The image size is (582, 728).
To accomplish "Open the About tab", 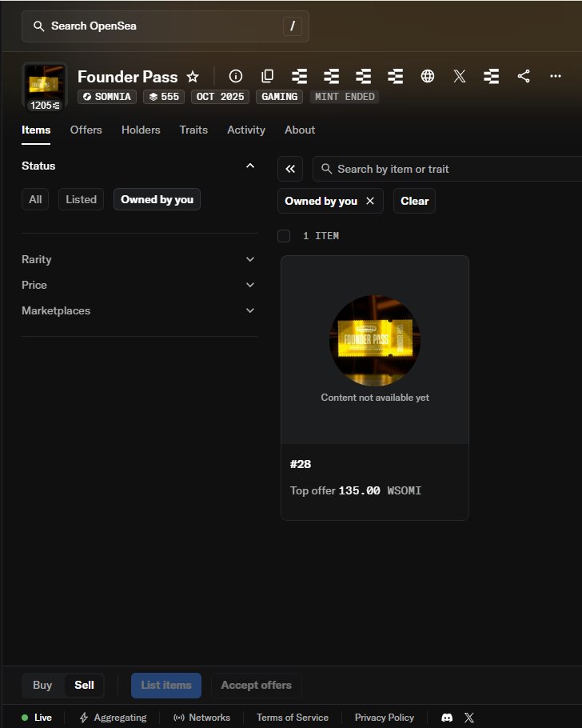I will 300,130.
